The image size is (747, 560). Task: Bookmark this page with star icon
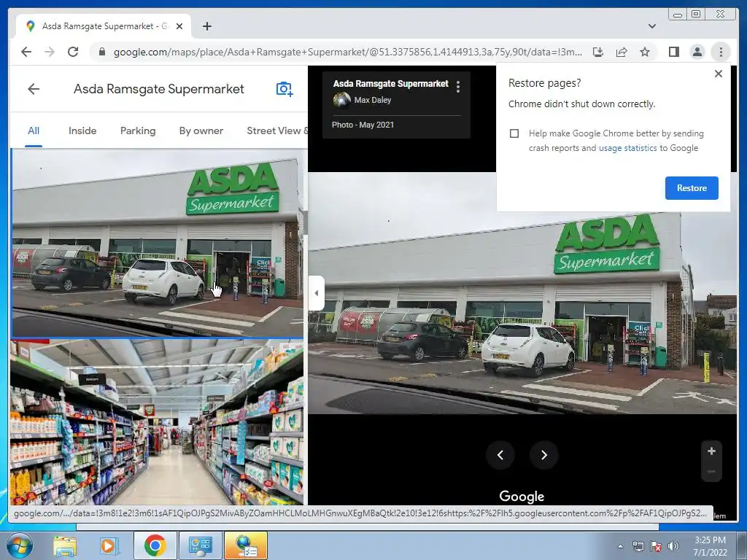click(645, 52)
